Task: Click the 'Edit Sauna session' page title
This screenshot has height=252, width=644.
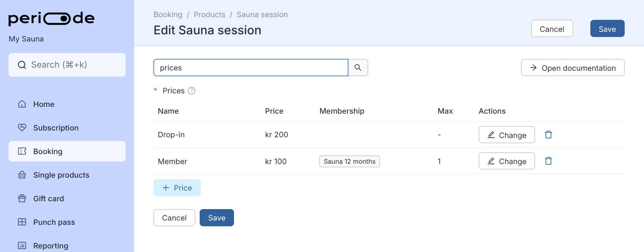Action: (208, 30)
